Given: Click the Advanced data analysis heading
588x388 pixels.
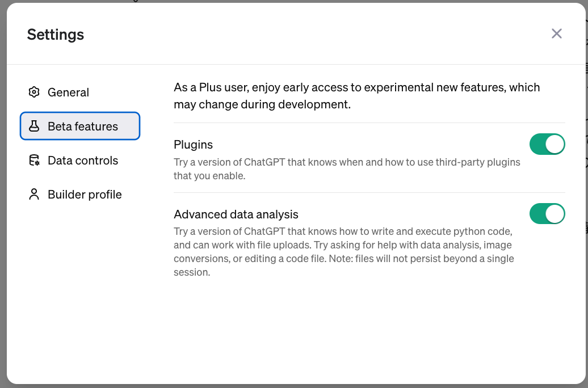Looking at the screenshot, I should 236,214.
